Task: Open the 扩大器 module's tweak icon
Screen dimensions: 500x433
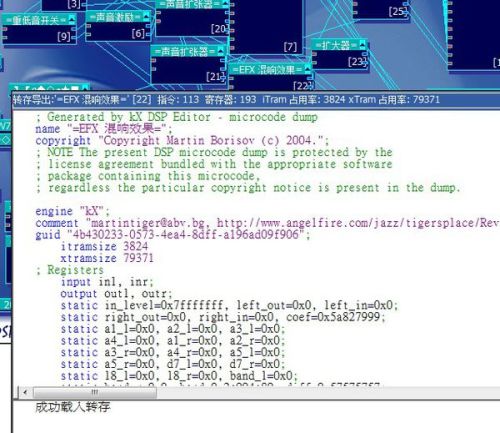Action: [x=363, y=44]
